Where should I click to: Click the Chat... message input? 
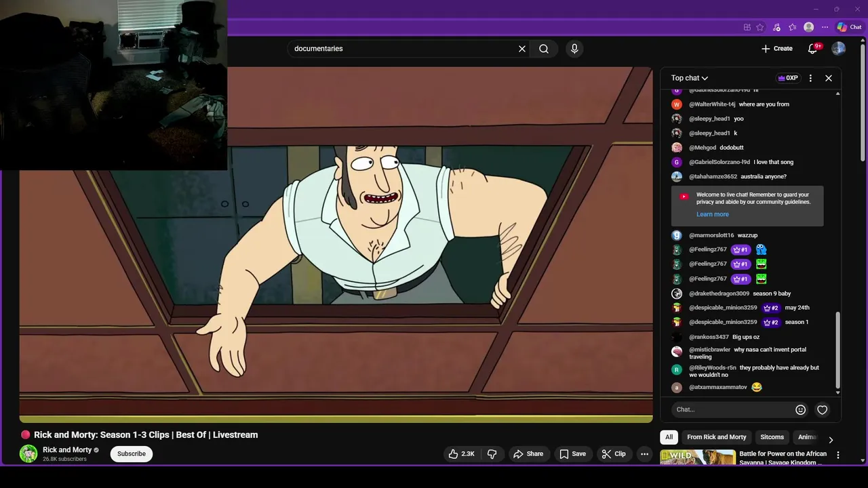click(732, 409)
